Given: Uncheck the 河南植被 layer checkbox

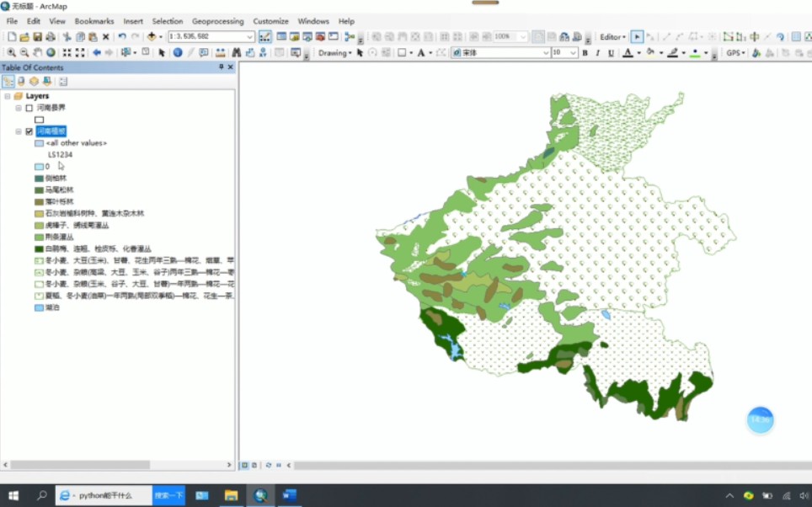Looking at the screenshot, I should coord(29,131).
